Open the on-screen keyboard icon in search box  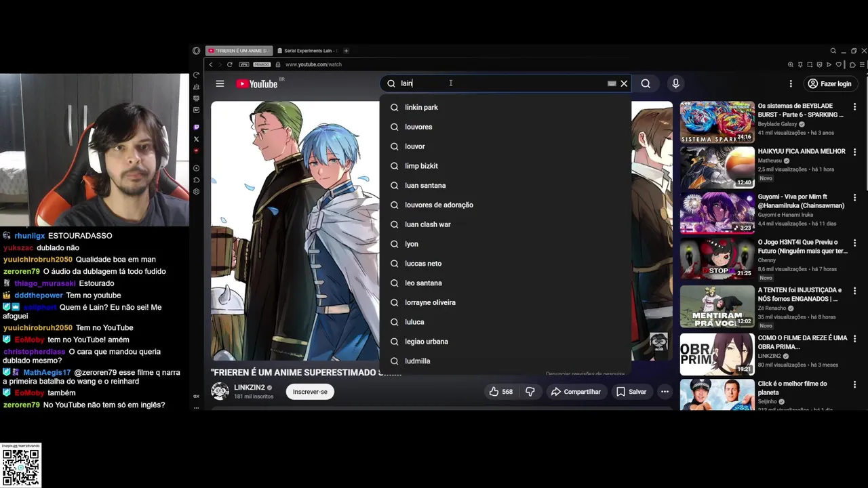point(612,83)
